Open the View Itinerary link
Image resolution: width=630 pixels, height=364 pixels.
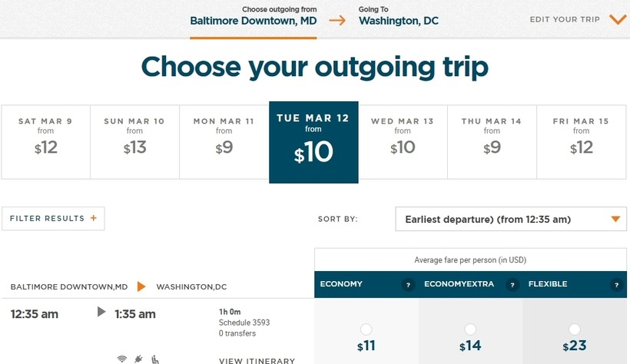tap(257, 360)
